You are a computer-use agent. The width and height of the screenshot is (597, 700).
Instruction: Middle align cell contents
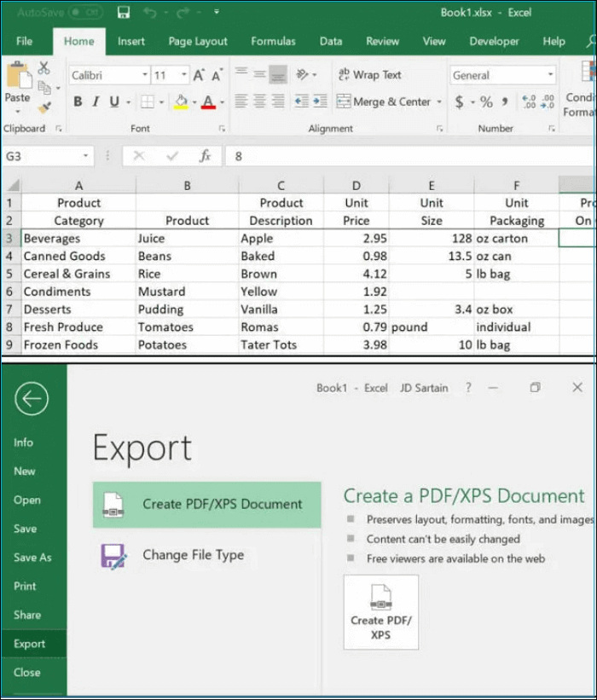coord(259,74)
